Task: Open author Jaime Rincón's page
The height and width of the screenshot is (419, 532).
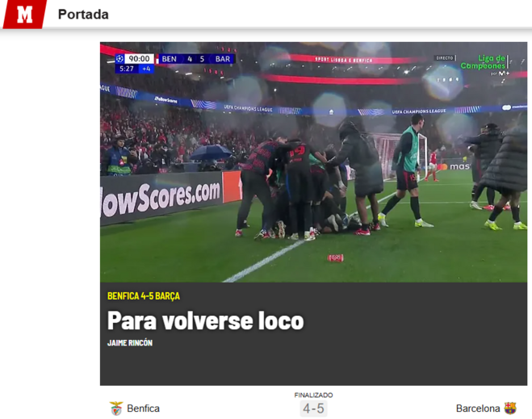Action: [x=130, y=343]
